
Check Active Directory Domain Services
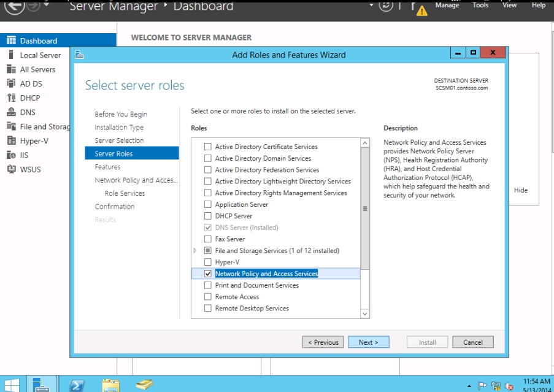[208, 158]
